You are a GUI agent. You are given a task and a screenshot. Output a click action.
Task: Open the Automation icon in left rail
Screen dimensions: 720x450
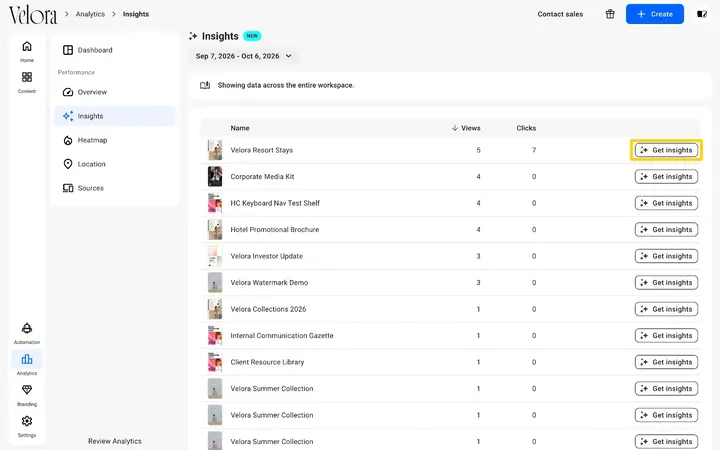coord(27,328)
